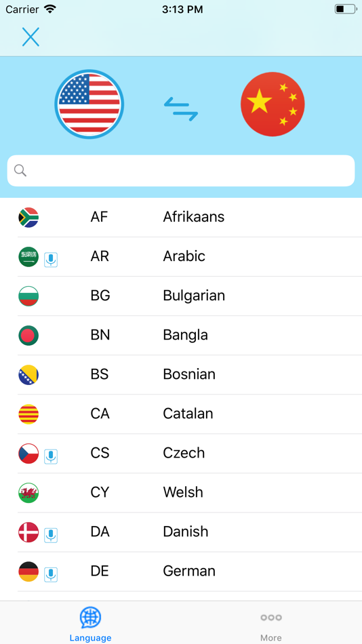362x644 pixels.
Task: Swap languages using the arrows icon
Action: pyautogui.click(x=181, y=108)
